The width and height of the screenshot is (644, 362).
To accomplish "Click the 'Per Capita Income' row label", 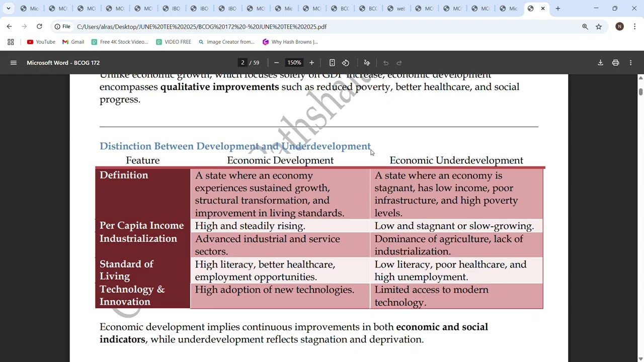I will [142, 226].
